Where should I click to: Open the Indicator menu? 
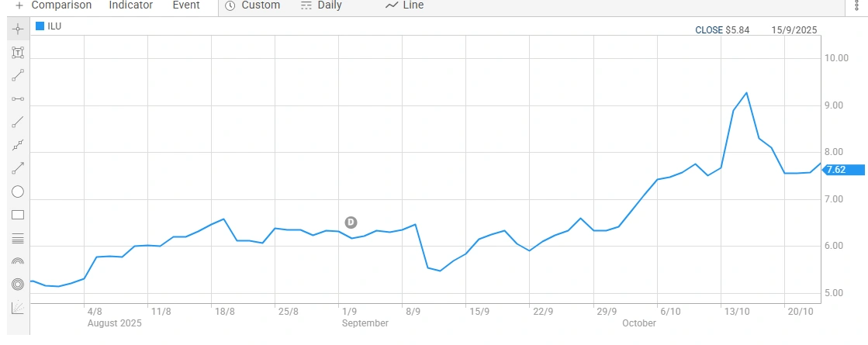pyautogui.click(x=130, y=5)
